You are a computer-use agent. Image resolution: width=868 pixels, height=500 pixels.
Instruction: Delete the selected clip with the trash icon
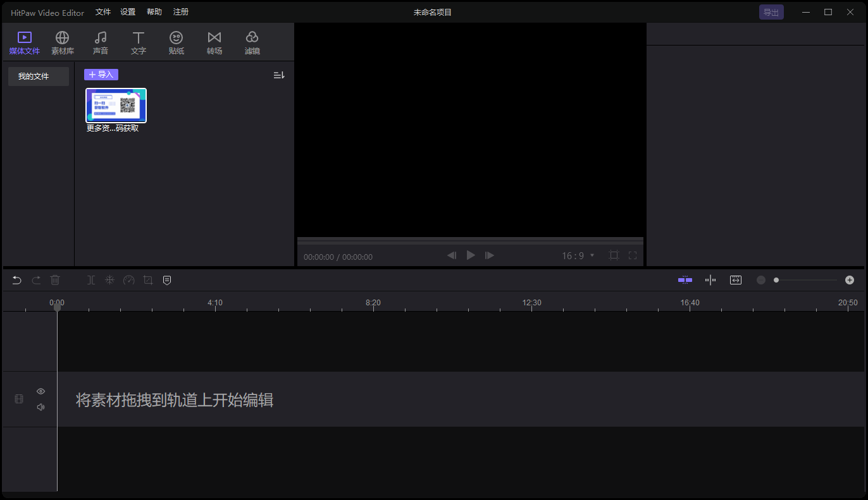tap(55, 280)
